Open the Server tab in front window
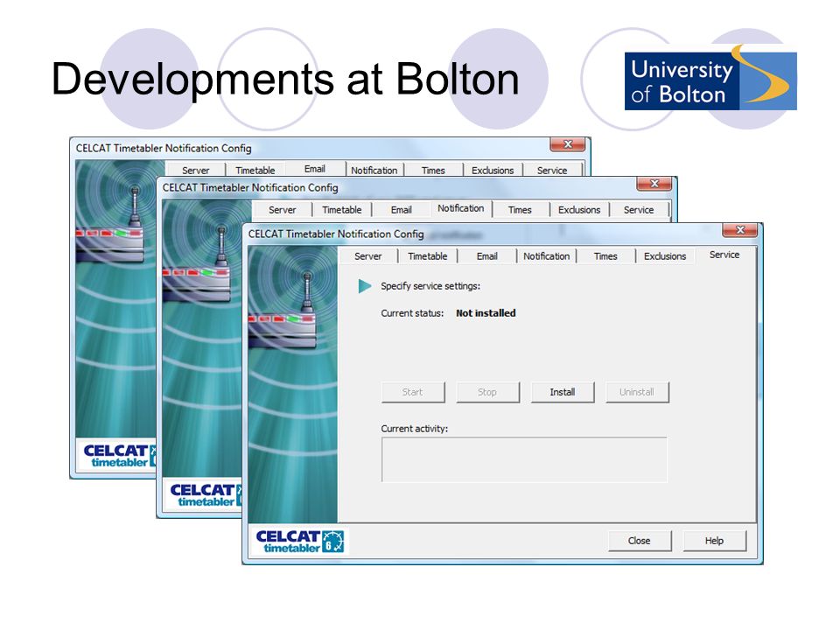This screenshot has height=630, width=840. (368, 256)
